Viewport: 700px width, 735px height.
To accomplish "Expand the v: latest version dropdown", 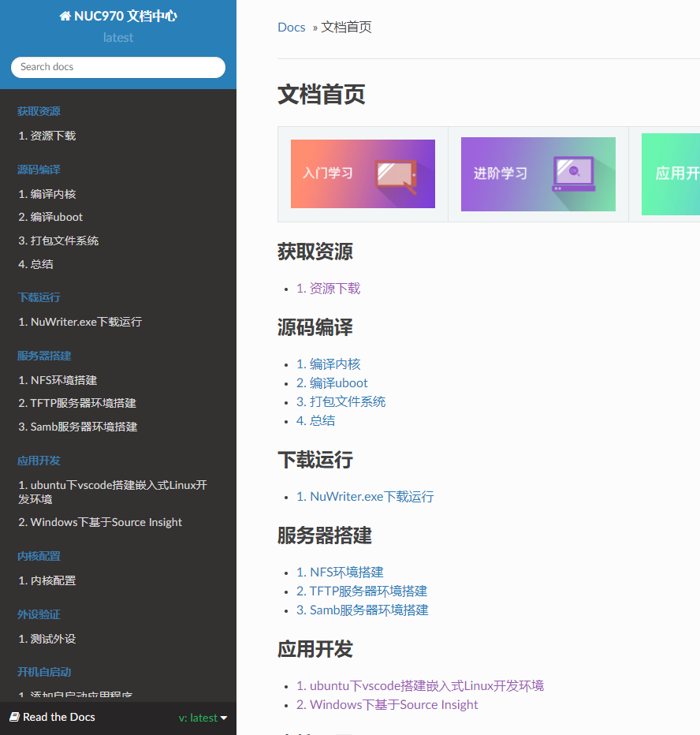I will pyautogui.click(x=203, y=718).
